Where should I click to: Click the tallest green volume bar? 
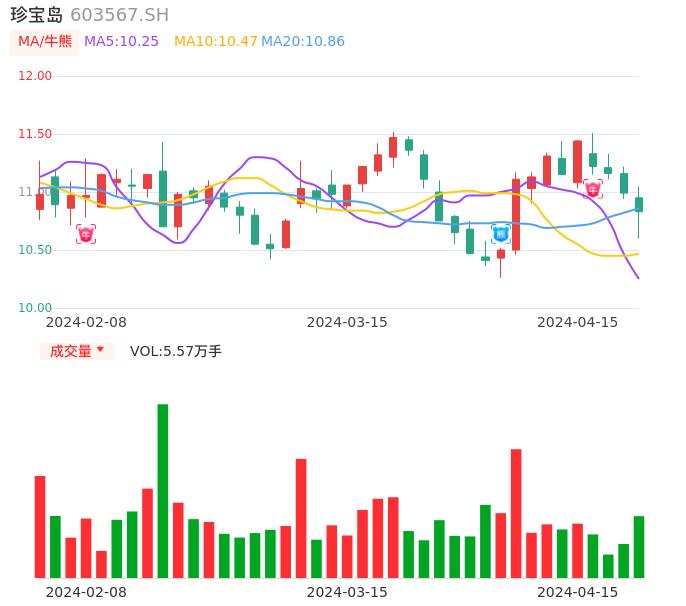click(x=163, y=490)
